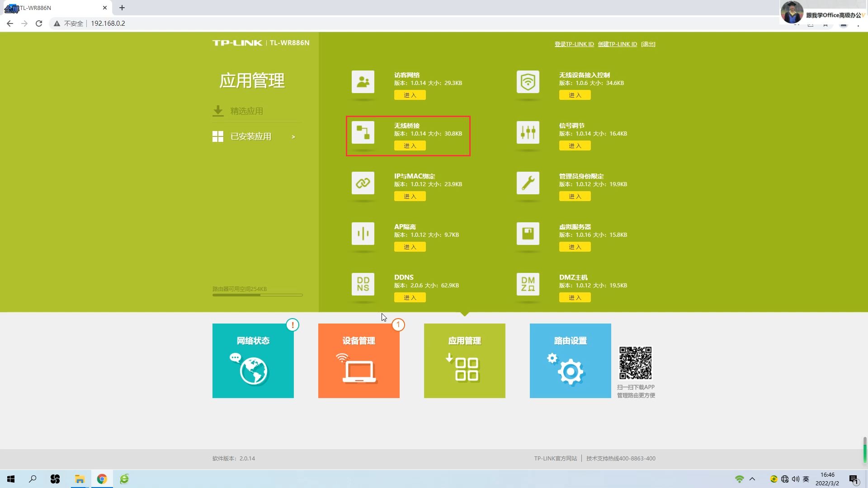Open the Device Management tile
The width and height of the screenshot is (868, 488).
pyautogui.click(x=359, y=361)
